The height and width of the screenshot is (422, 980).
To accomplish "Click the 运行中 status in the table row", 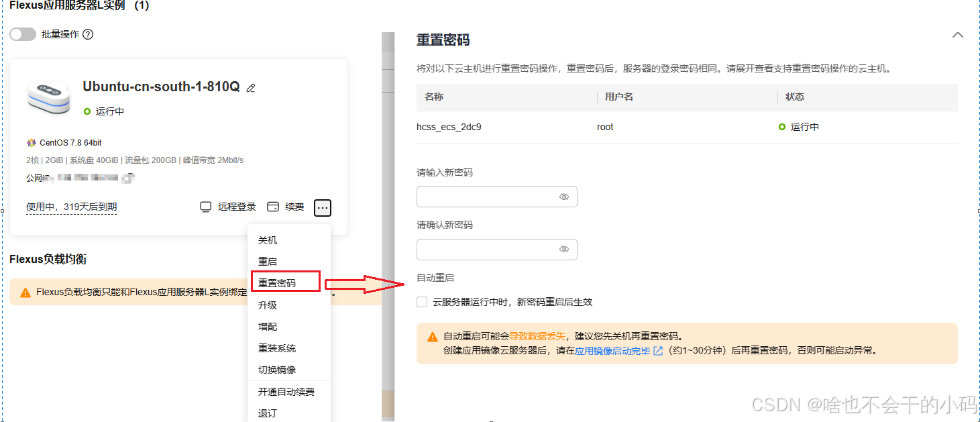I will pos(799,127).
